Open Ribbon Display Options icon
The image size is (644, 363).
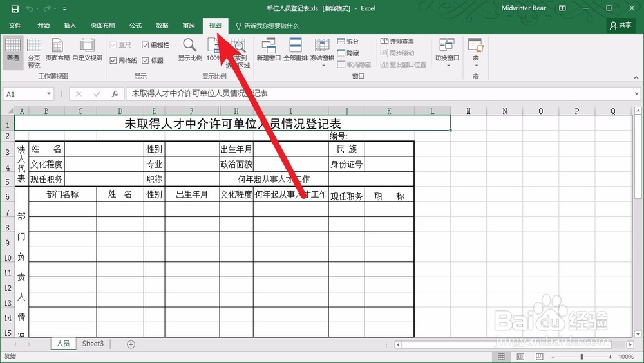pos(563,8)
